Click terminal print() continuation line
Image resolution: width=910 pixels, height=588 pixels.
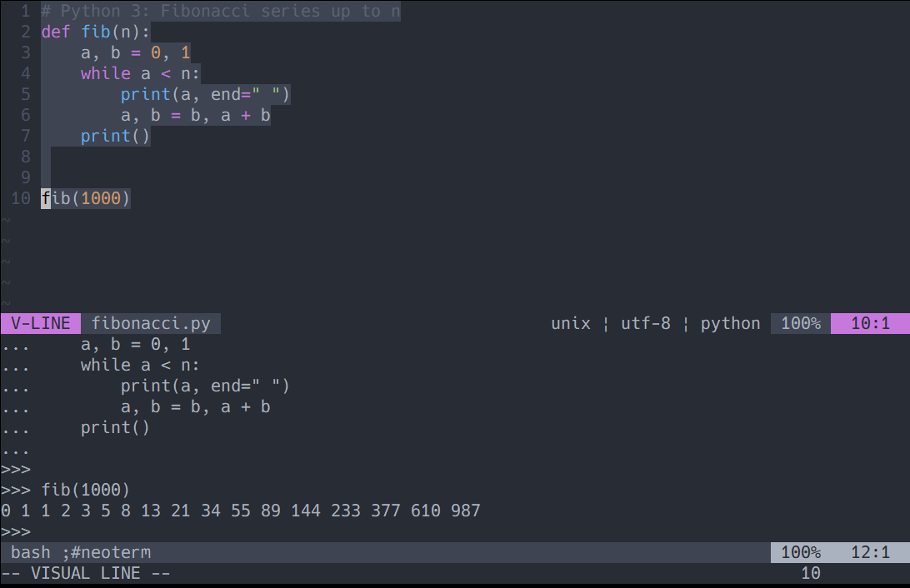pos(115,428)
